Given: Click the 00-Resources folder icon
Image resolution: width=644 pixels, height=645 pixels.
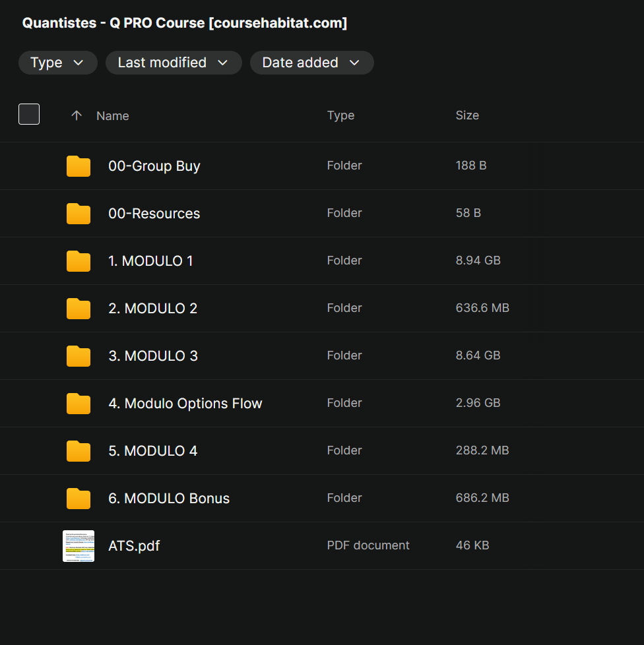Looking at the screenshot, I should click(78, 214).
